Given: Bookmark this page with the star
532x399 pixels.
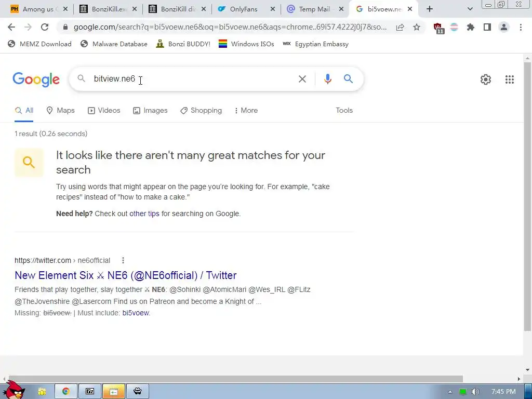Looking at the screenshot, I should 417,27.
